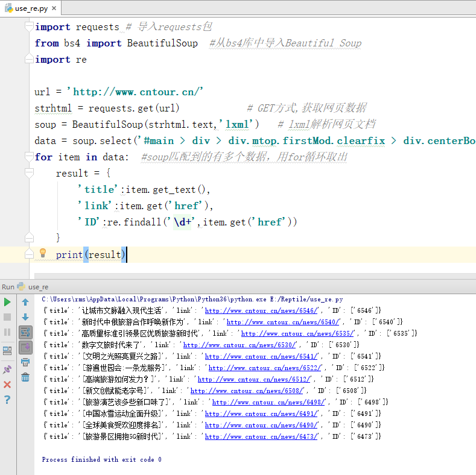
Task: Collapse the for item in data loop
Action: pos(29,157)
